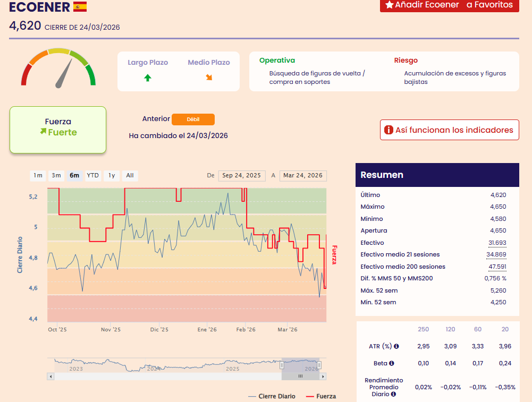This screenshot has height=402, width=532.
Task: Click the Mín. 52 sem value 4,250
Action: pos(499,302)
